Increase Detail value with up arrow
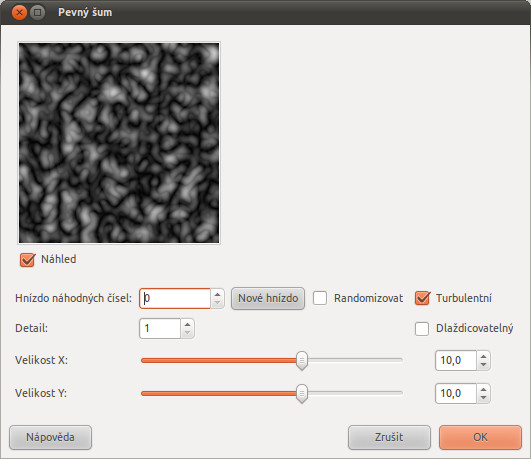The image size is (531, 459). [187, 324]
